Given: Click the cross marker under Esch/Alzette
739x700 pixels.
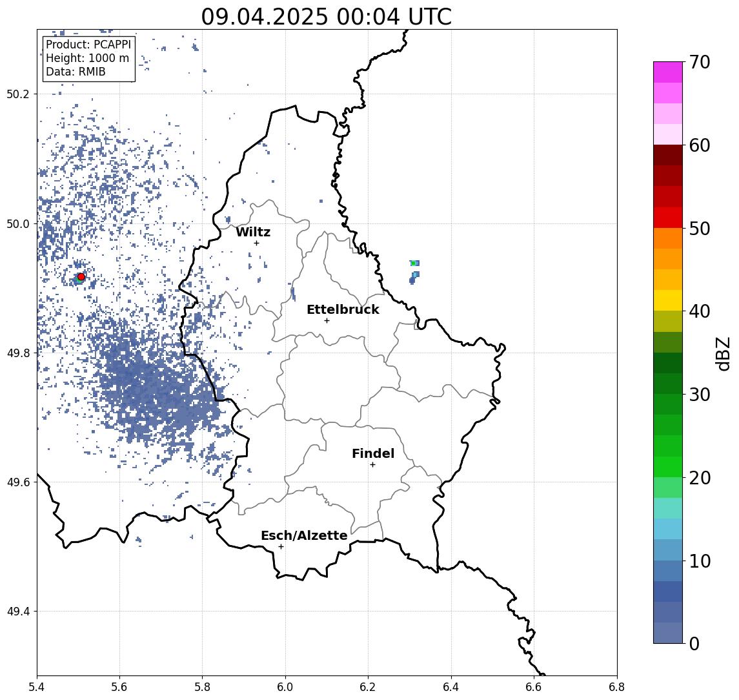Looking at the screenshot, I should pyautogui.click(x=281, y=547).
